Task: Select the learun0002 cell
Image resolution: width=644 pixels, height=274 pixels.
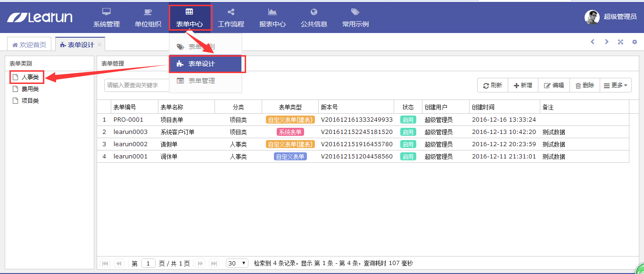Action: (134, 144)
